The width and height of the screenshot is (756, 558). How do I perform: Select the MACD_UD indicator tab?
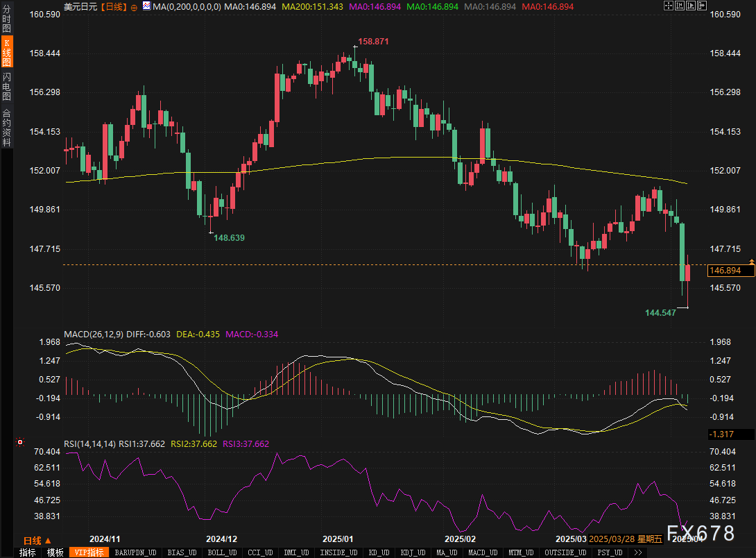tap(481, 552)
